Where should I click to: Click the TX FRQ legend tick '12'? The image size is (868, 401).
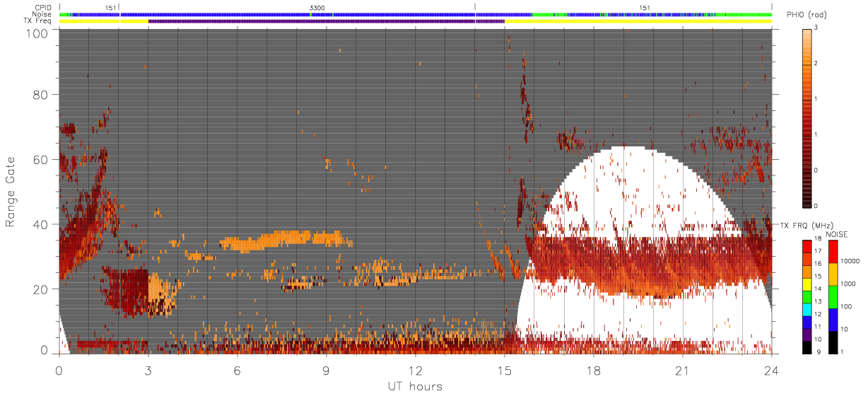click(819, 314)
